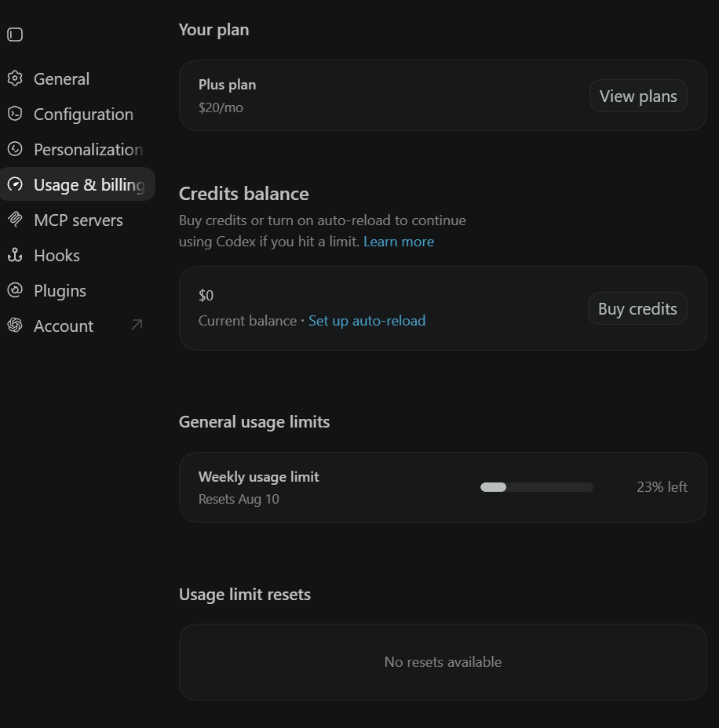Screen dimensions: 719x728
Task: Click the $0 balance amount
Action: click(206, 296)
